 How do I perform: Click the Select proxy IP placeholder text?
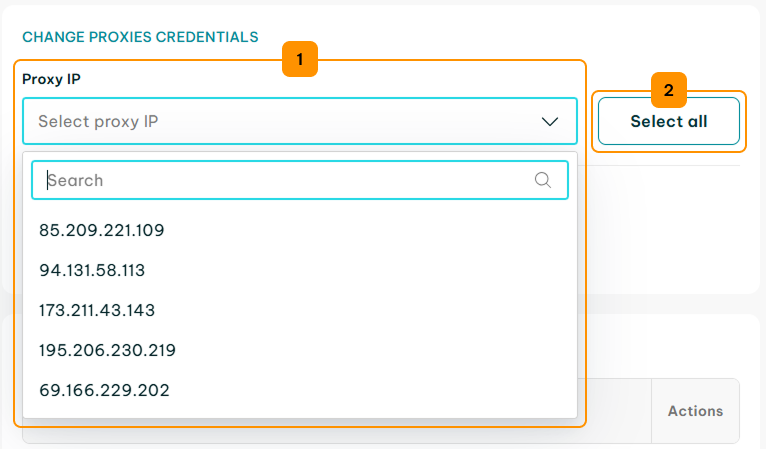click(x=98, y=121)
